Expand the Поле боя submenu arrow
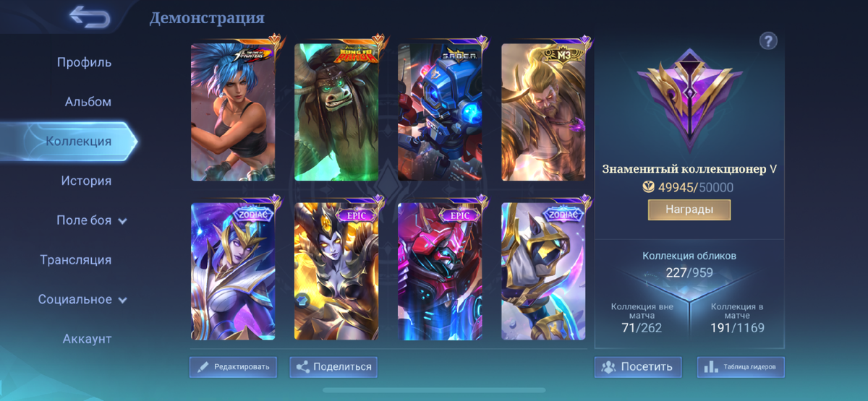868x401 pixels. (122, 221)
